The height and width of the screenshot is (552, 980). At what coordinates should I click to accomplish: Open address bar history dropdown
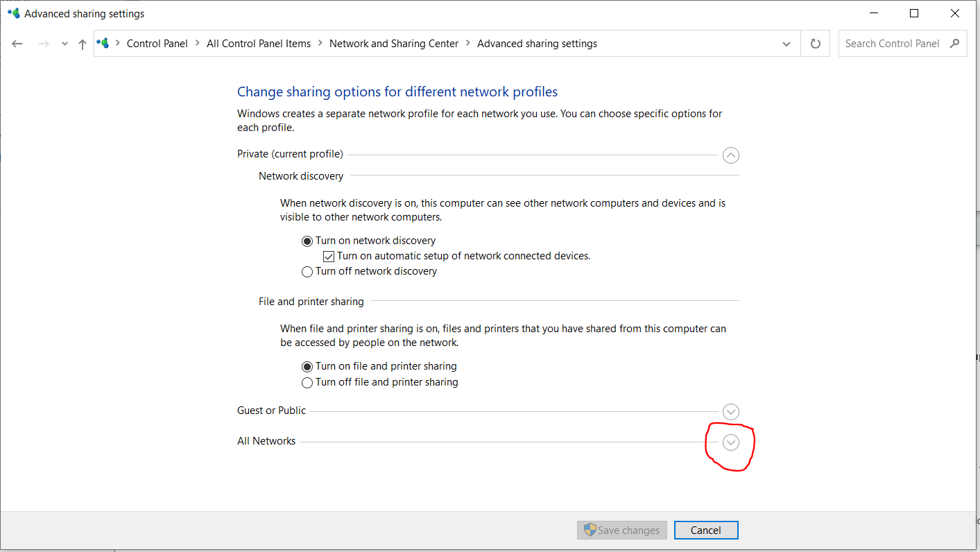786,44
